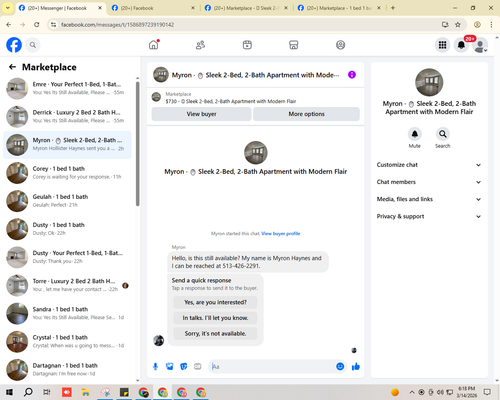Screen dimensions: 500x400
Task: Open the tab search dropdown arrow
Action: click(8, 8)
